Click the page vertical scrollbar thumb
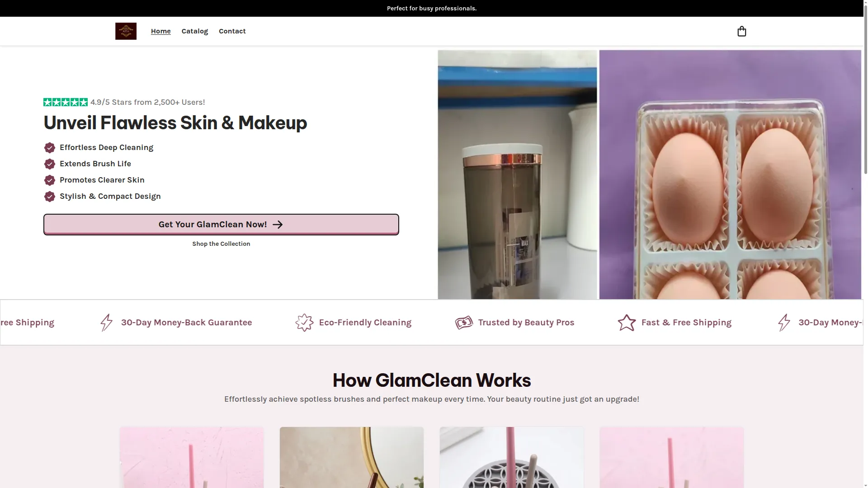The width and height of the screenshot is (868, 488). [865, 90]
